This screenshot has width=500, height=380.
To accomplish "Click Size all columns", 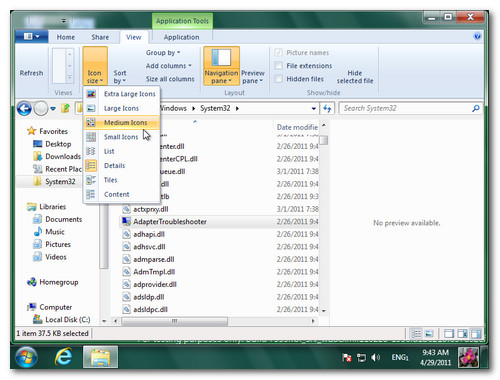I will (x=170, y=79).
